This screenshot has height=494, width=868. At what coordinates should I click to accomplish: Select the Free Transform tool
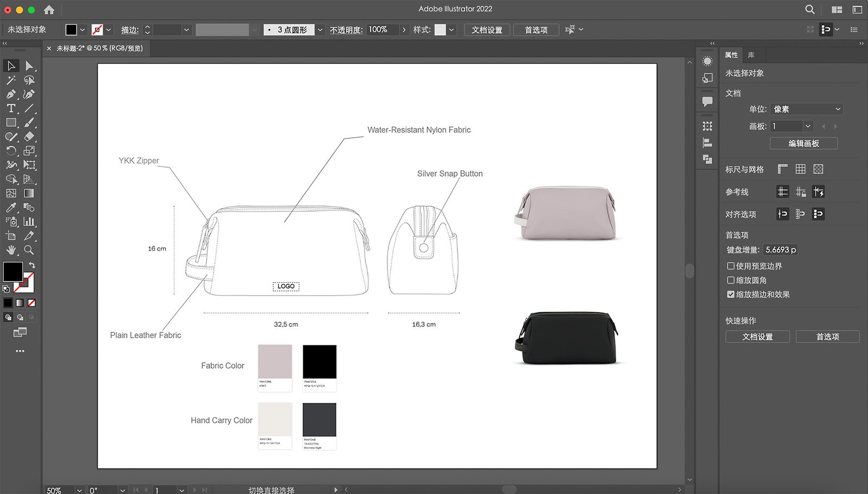click(29, 165)
